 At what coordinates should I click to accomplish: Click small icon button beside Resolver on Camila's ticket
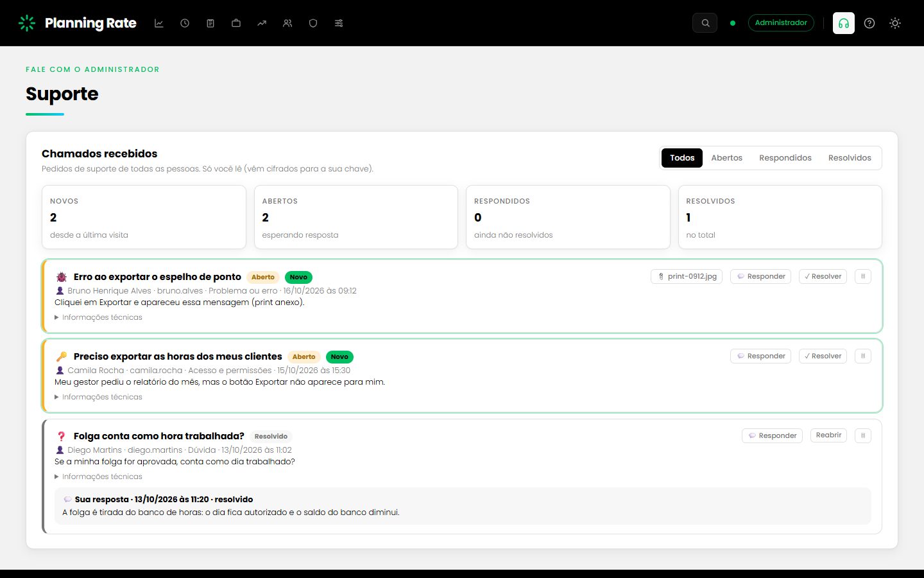(x=863, y=356)
